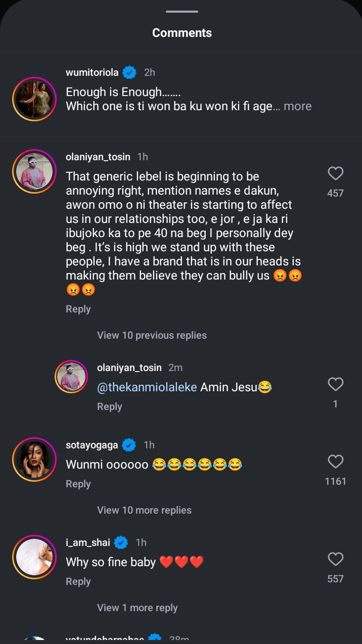Open olaniyan_tosin's avatar on the top comment

[34, 171]
